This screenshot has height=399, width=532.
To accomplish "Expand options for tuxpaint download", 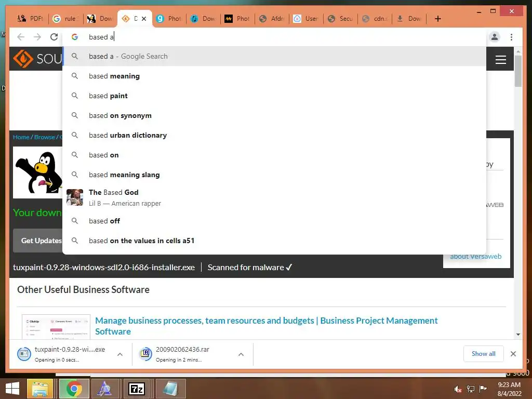I will [120, 354].
